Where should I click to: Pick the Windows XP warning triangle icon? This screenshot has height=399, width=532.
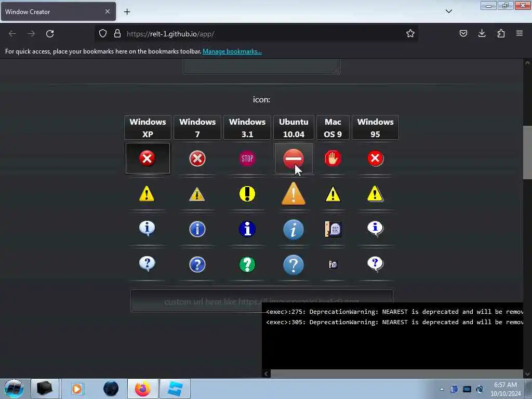pyautogui.click(x=147, y=194)
